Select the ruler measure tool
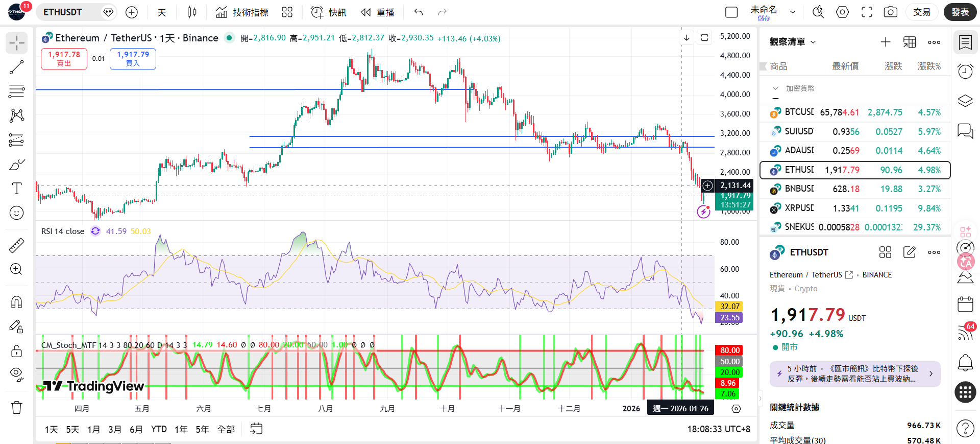Image resolution: width=980 pixels, height=444 pixels. (x=17, y=246)
